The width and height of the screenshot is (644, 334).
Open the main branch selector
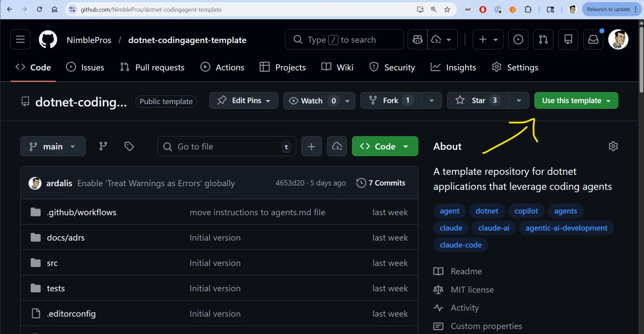[53, 146]
